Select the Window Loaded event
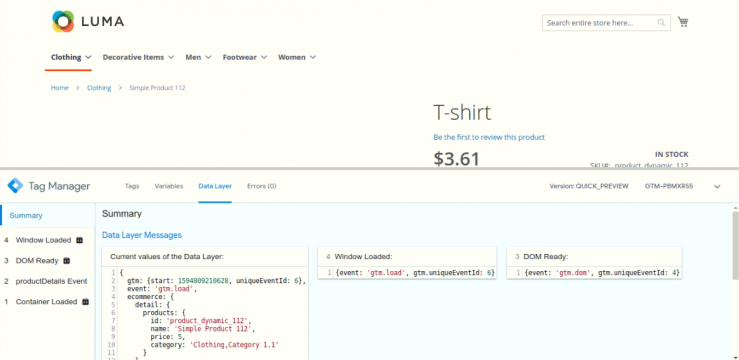Screen dimensions: 739x360 click(x=43, y=240)
